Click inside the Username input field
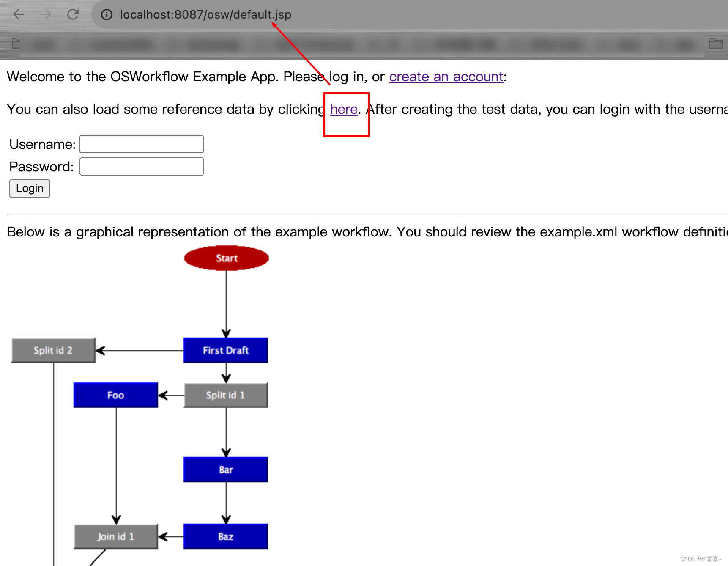Image resolution: width=728 pixels, height=566 pixels. click(x=142, y=144)
